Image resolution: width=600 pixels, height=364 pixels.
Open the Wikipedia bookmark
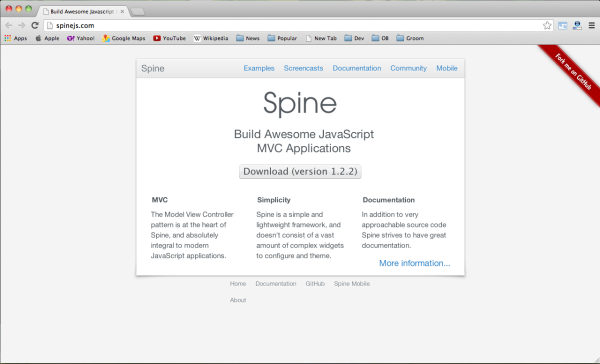pos(211,38)
